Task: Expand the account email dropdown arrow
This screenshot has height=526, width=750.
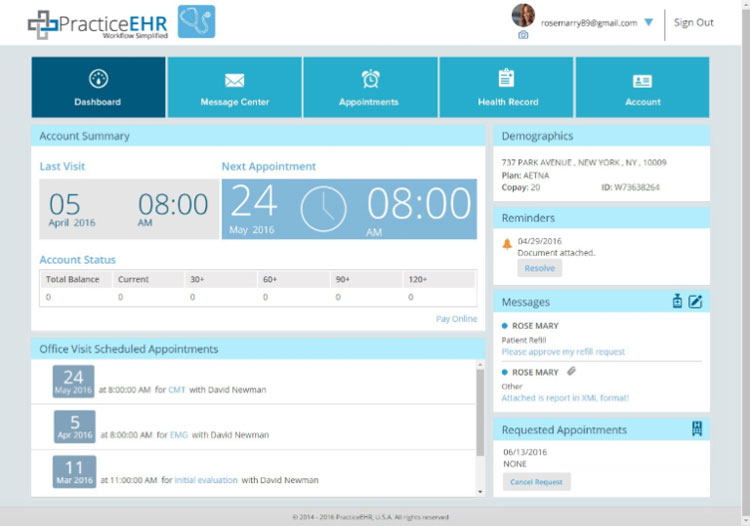Action: [648, 22]
